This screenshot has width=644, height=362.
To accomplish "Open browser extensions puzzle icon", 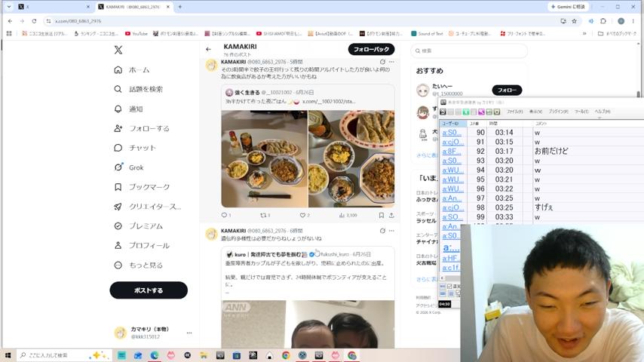I will tap(603, 21).
